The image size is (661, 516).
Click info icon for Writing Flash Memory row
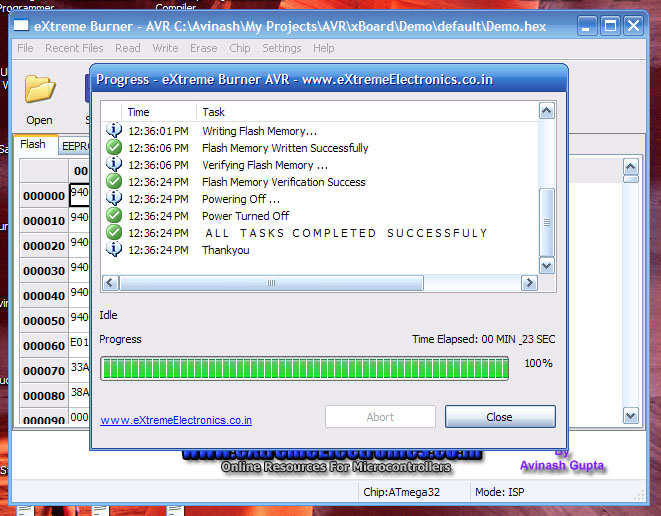pyautogui.click(x=114, y=130)
